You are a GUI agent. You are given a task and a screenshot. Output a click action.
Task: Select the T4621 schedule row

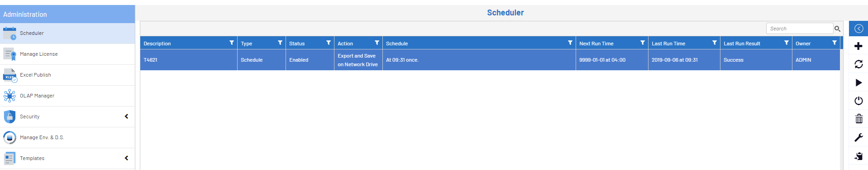pyautogui.click(x=490, y=60)
